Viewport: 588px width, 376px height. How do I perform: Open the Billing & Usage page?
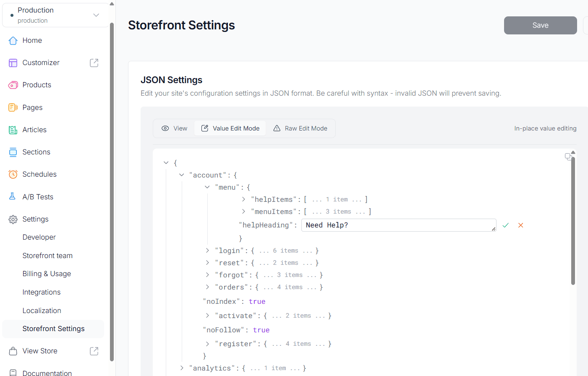[x=47, y=274]
